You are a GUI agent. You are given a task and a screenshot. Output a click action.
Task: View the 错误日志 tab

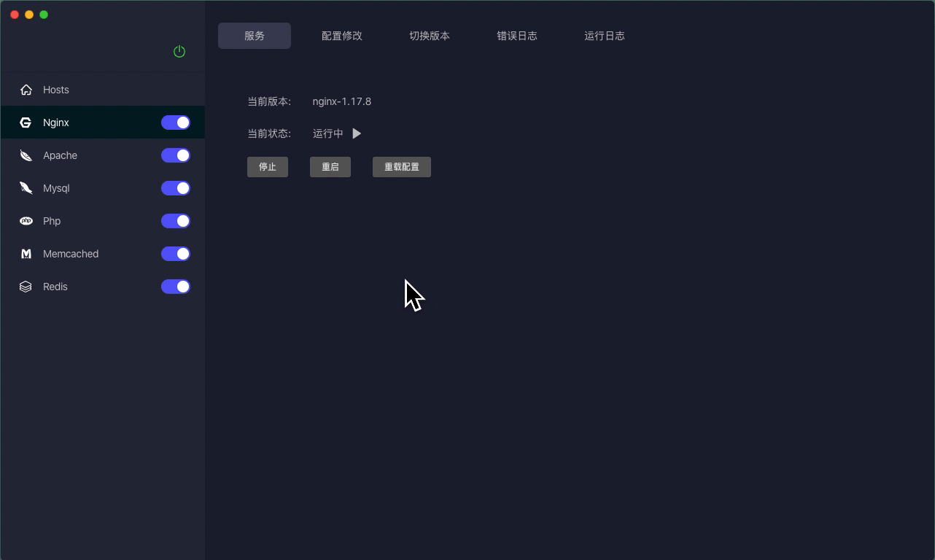(517, 35)
